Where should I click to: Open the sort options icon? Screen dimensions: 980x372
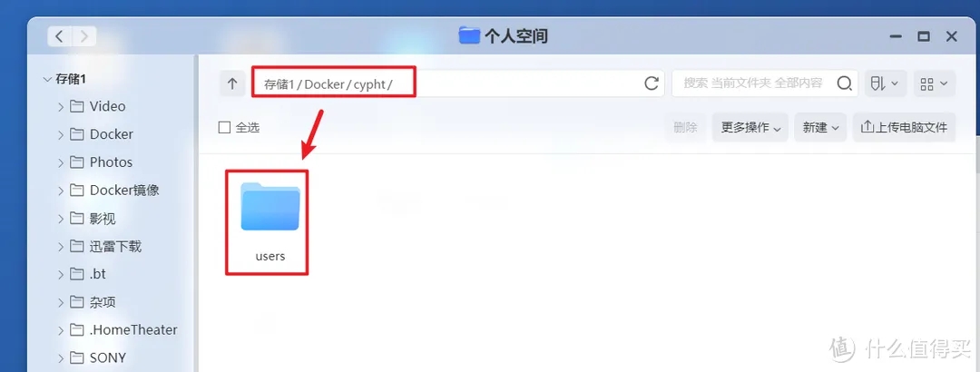click(885, 83)
